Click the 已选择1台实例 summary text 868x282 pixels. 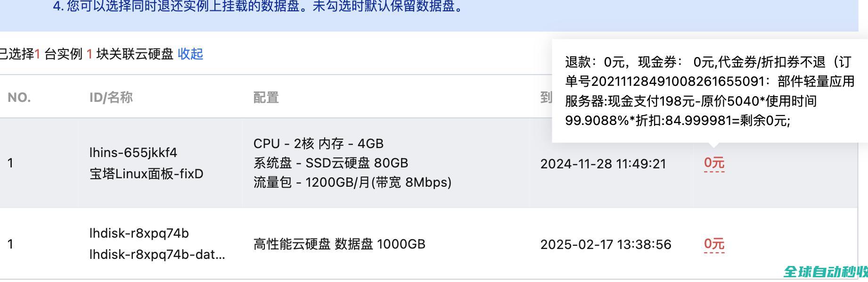[x=87, y=54]
